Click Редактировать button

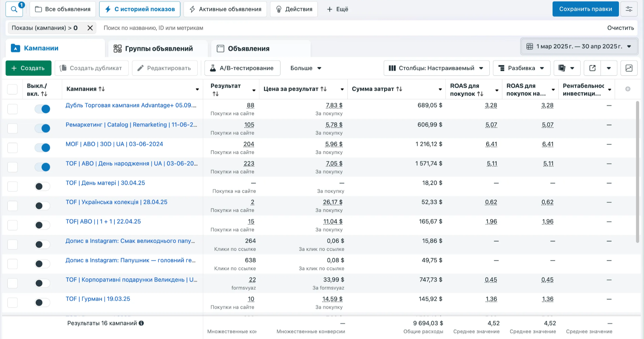(165, 68)
